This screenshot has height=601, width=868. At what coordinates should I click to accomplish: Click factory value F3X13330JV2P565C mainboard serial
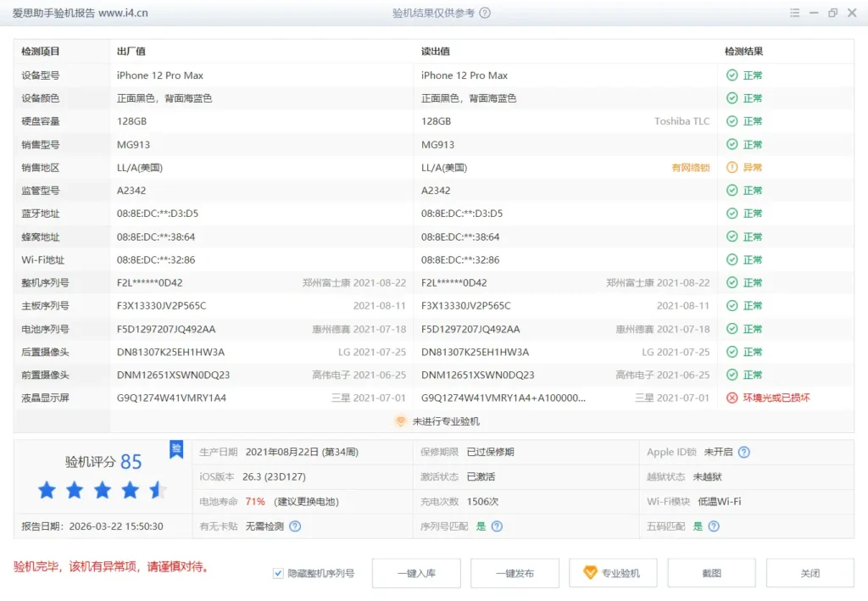[162, 305]
